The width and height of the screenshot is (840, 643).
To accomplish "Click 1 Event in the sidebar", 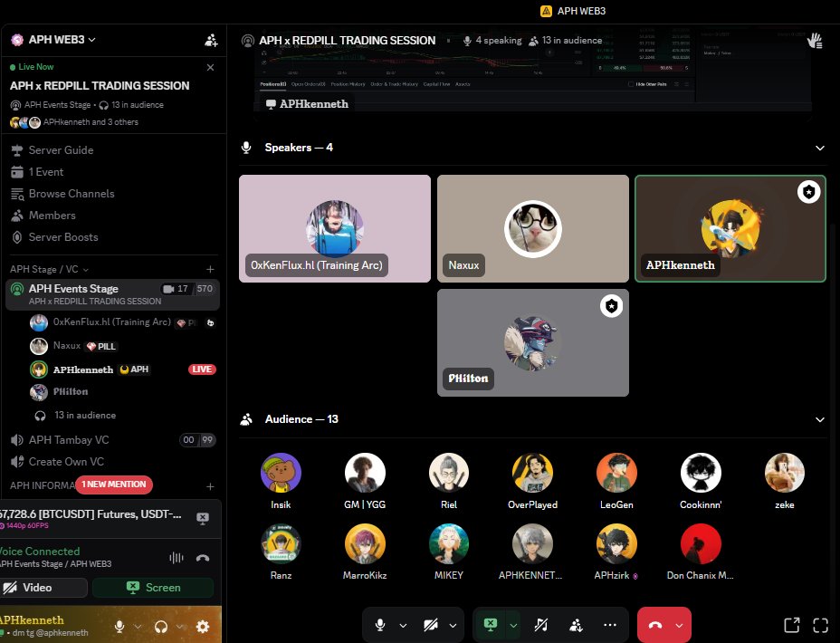I will pos(51,172).
